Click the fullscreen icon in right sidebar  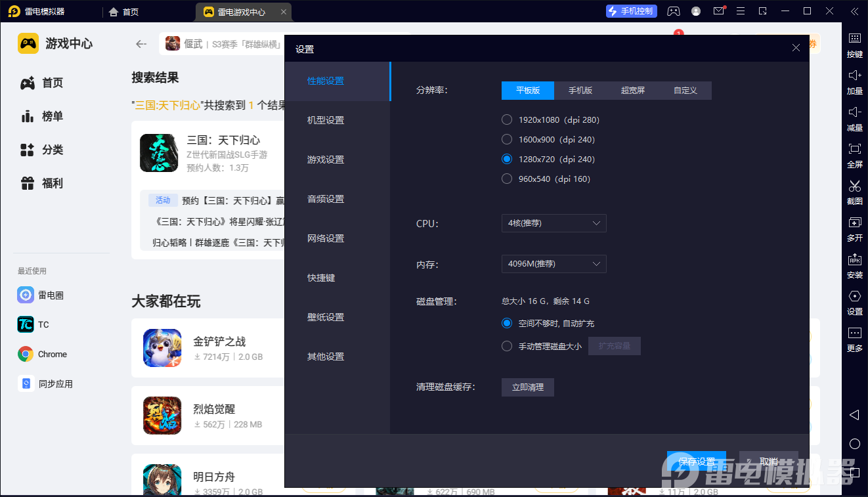click(x=854, y=149)
